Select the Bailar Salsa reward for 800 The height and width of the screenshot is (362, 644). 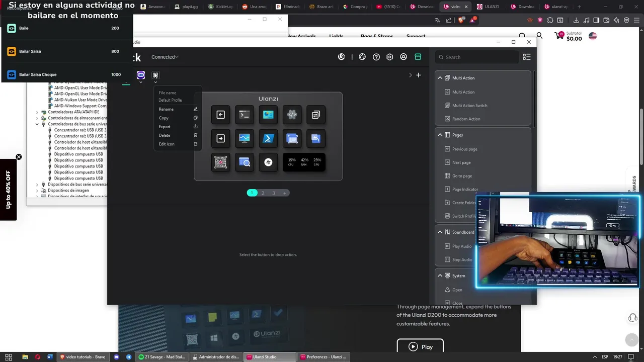63,51
